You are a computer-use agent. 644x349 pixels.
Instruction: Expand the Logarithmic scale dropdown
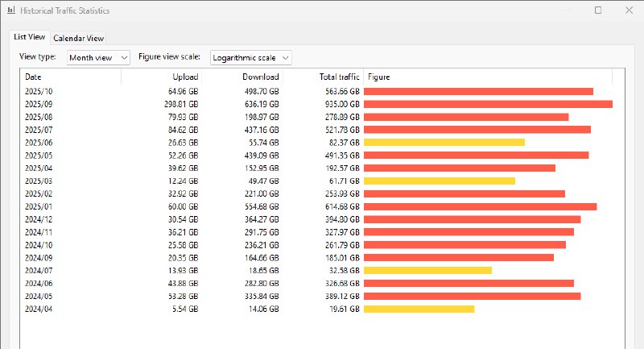click(x=250, y=58)
